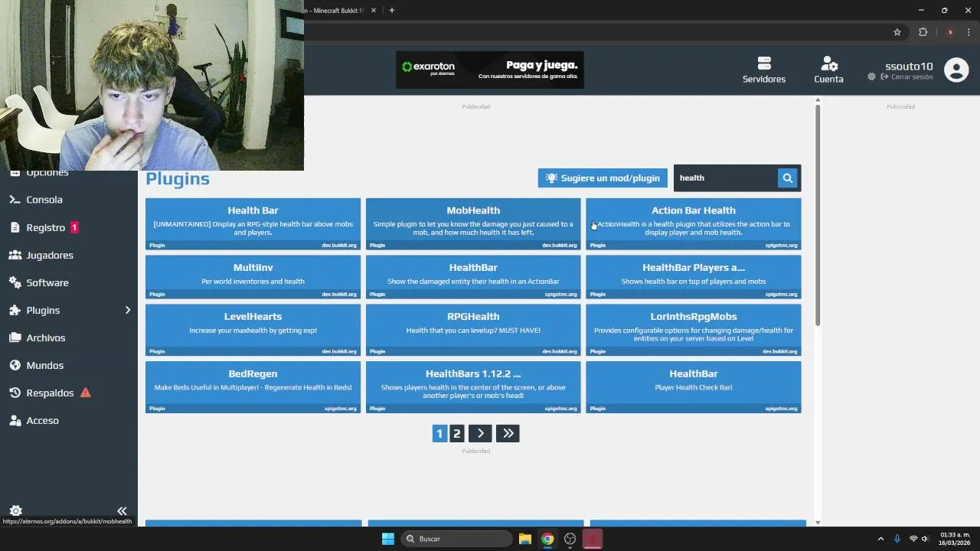Open the LevelHearts plugin card
Viewport: 980px width, 551px height.
coord(253,330)
